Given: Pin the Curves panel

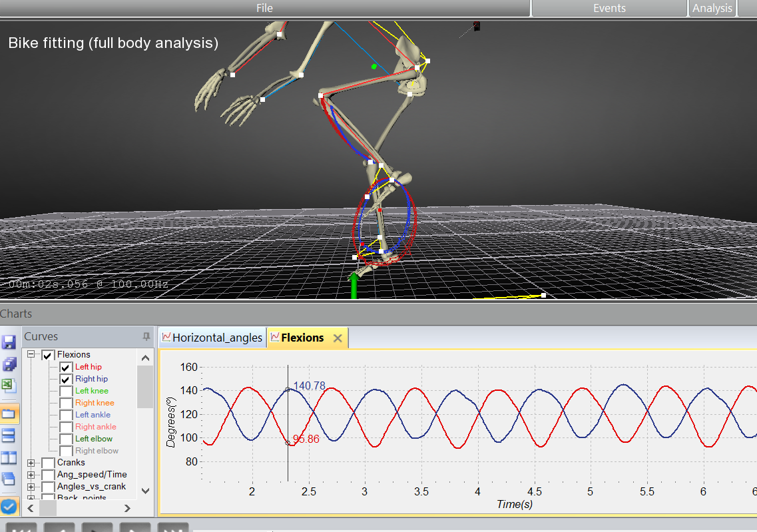Looking at the screenshot, I should (146, 337).
